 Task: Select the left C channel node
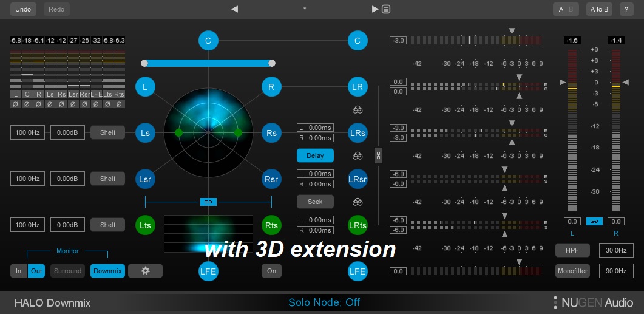(x=208, y=41)
